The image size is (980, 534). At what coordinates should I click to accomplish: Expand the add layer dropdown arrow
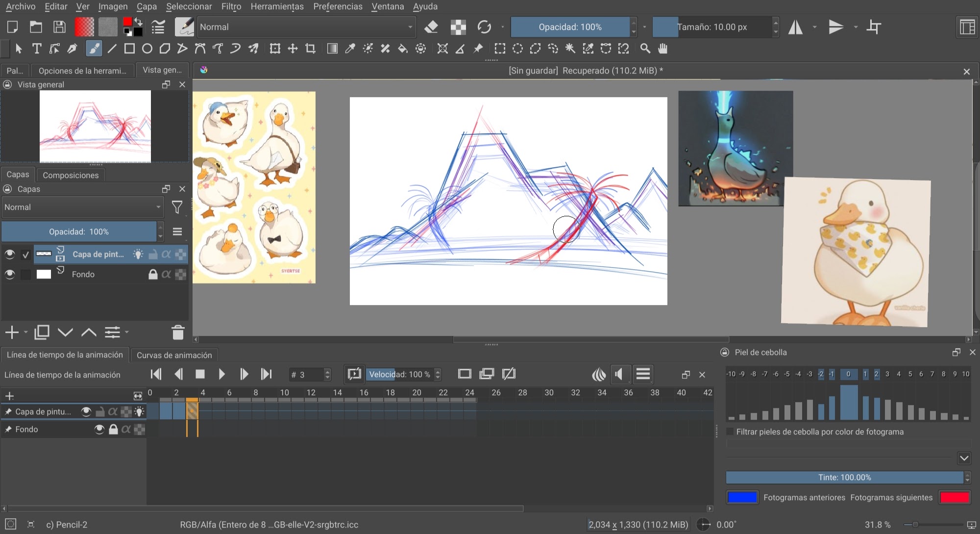[26, 332]
